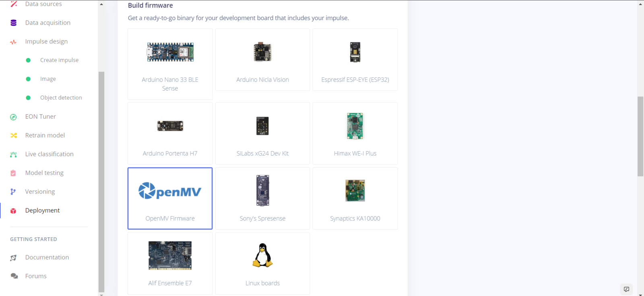Select the Arduino Nicla Vision label
This screenshot has height=296, width=644.
point(262,80)
